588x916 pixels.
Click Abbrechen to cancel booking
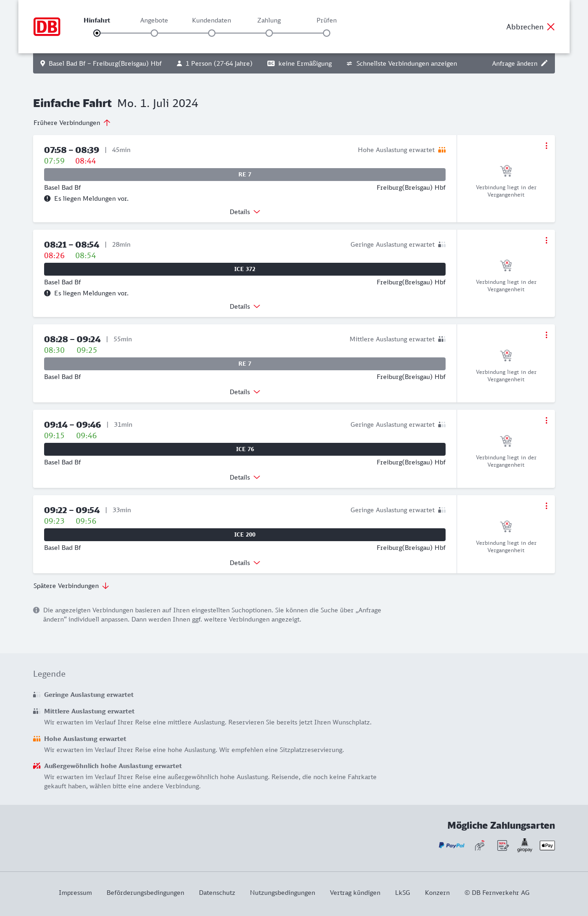point(531,27)
